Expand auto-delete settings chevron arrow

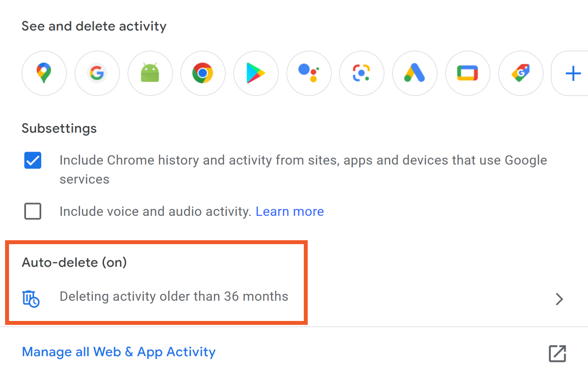pos(559,299)
